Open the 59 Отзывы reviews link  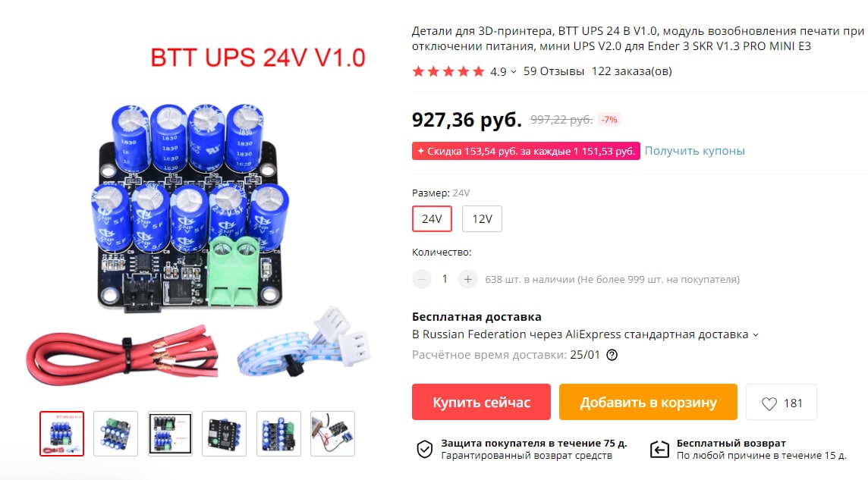[554, 71]
